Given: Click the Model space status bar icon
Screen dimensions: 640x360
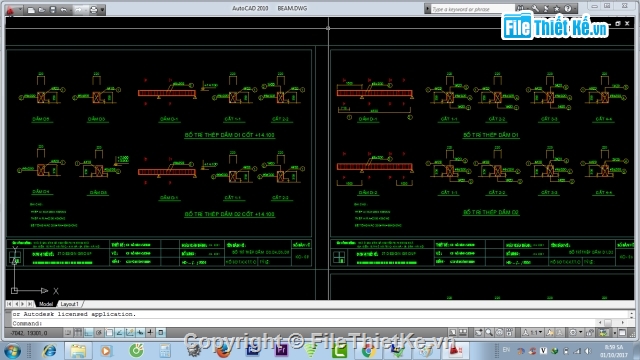Looking at the screenshot, I should pos(453,333).
